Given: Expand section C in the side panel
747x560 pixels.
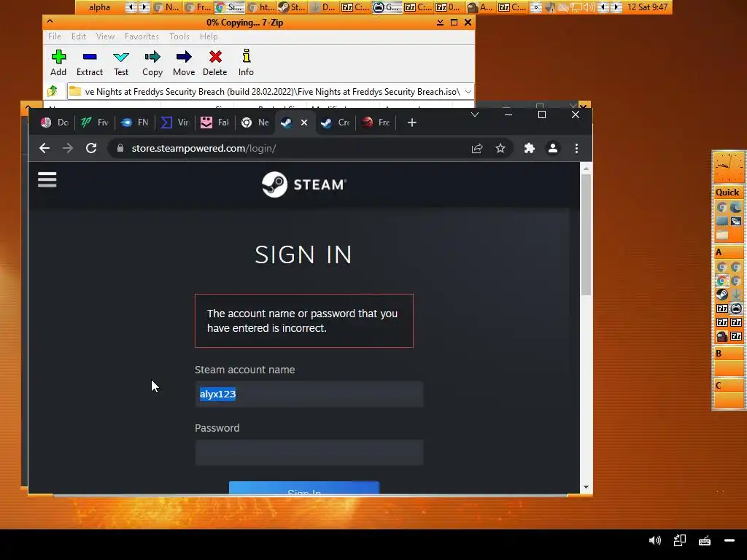Looking at the screenshot, I should (727, 385).
